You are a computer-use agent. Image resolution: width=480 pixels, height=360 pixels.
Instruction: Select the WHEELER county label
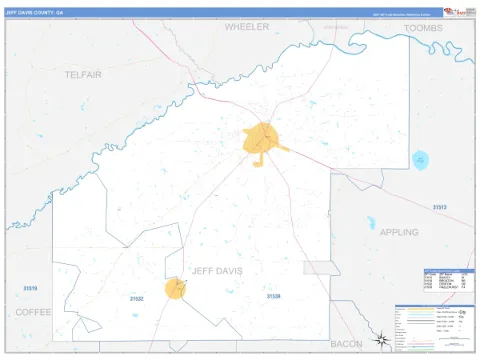[x=247, y=27]
